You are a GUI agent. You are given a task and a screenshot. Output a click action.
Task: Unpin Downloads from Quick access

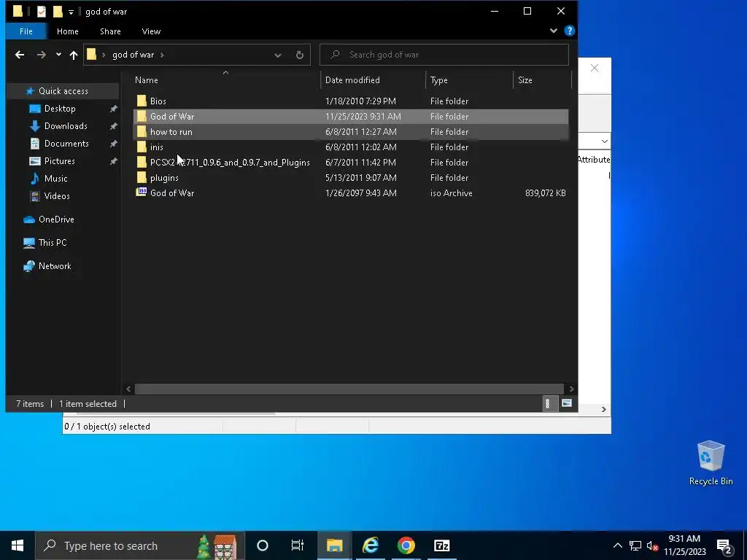tap(113, 126)
